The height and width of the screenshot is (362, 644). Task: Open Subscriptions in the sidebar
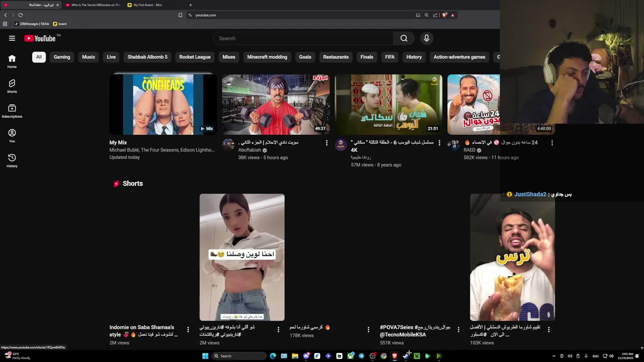click(12, 111)
